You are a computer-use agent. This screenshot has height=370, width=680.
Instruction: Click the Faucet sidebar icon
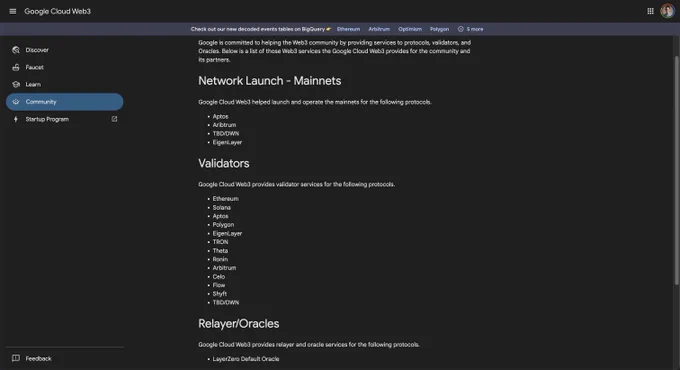[x=16, y=67]
